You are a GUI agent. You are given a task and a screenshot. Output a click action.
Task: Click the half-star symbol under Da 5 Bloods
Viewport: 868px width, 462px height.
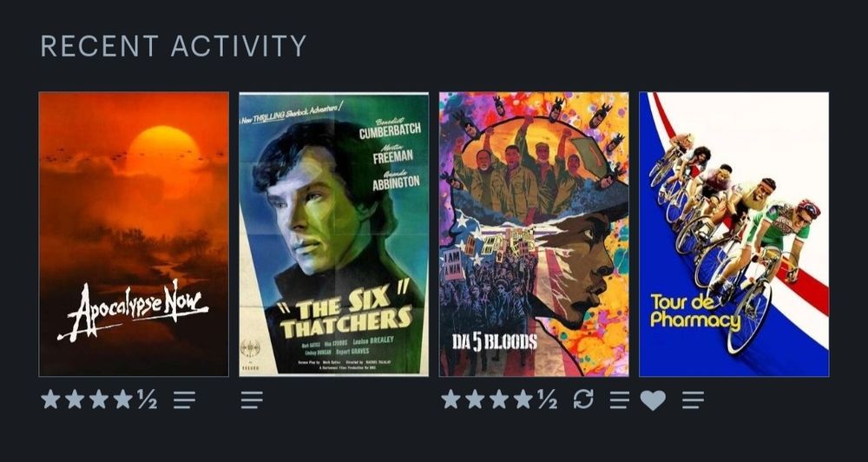click(548, 399)
